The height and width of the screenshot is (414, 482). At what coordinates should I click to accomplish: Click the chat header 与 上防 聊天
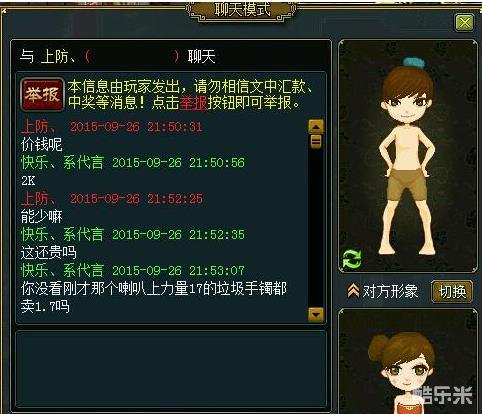[x=118, y=56]
